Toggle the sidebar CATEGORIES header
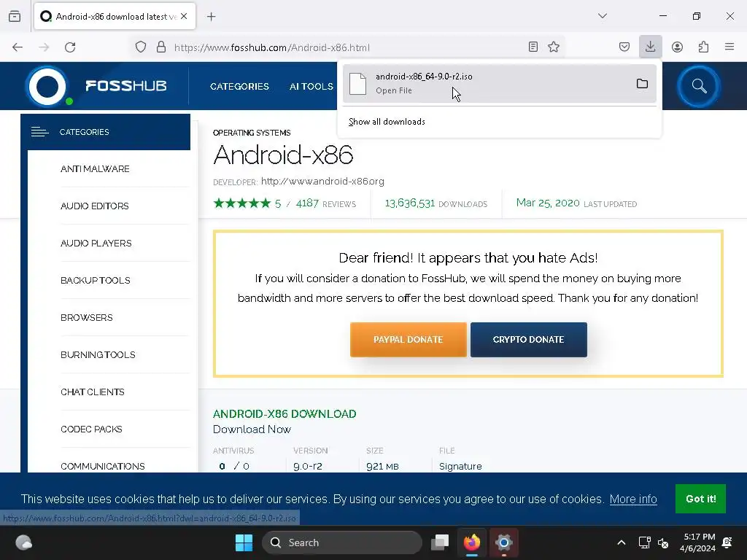The height and width of the screenshot is (560, 747). point(105,132)
